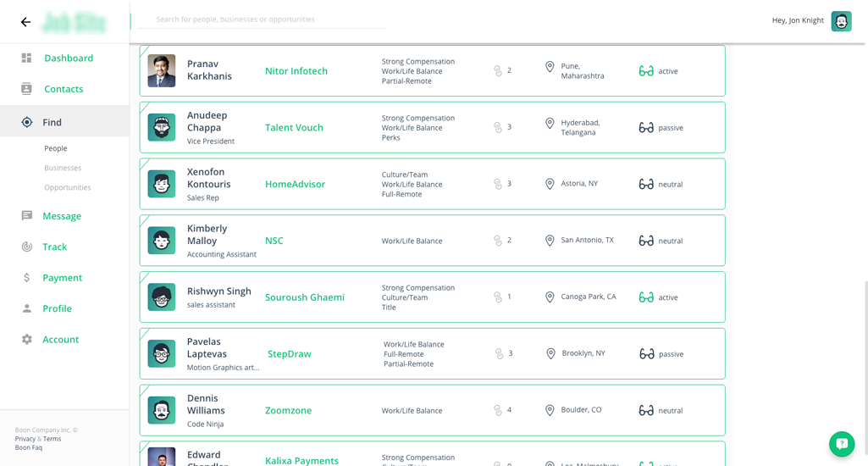Click the glasses icon for Anudeep Chappa
The image size is (868, 466).
tap(646, 127)
